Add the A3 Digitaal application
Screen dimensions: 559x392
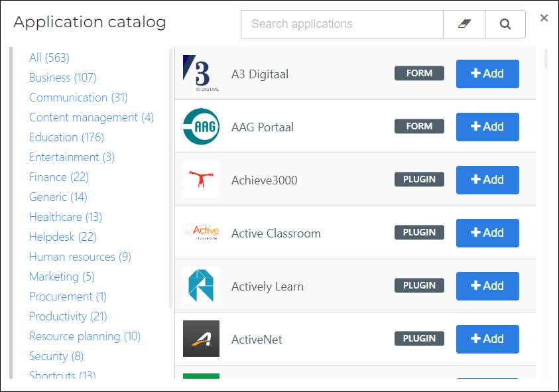click(x=487, y=74)
